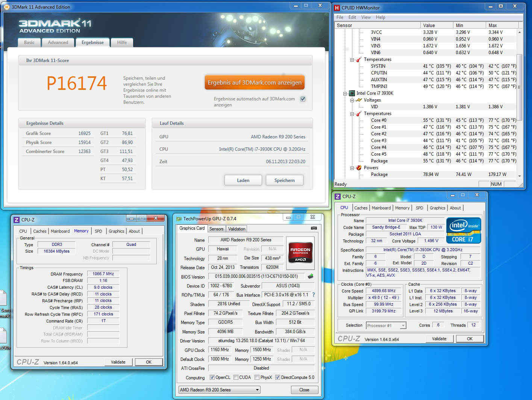
Task: Click the Close button in GPU-Z
Action: 304,390
